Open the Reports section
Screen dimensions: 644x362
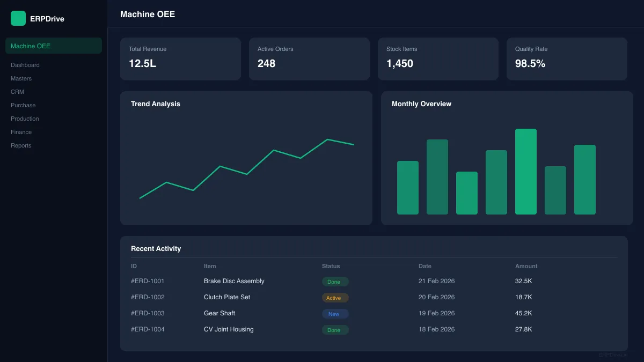pyautogui.click(x=21, y=145)
